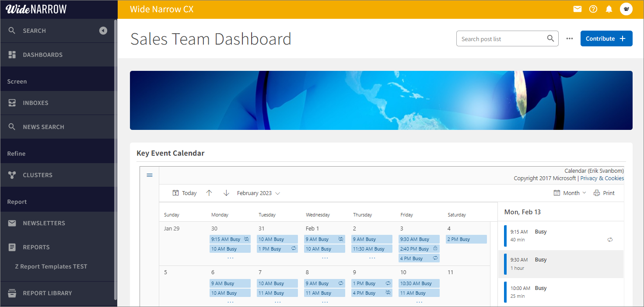This screenshot has width=644, height=307.
Task: Select NEWS SEARCH in the sidebar
Action: [44, 127]
